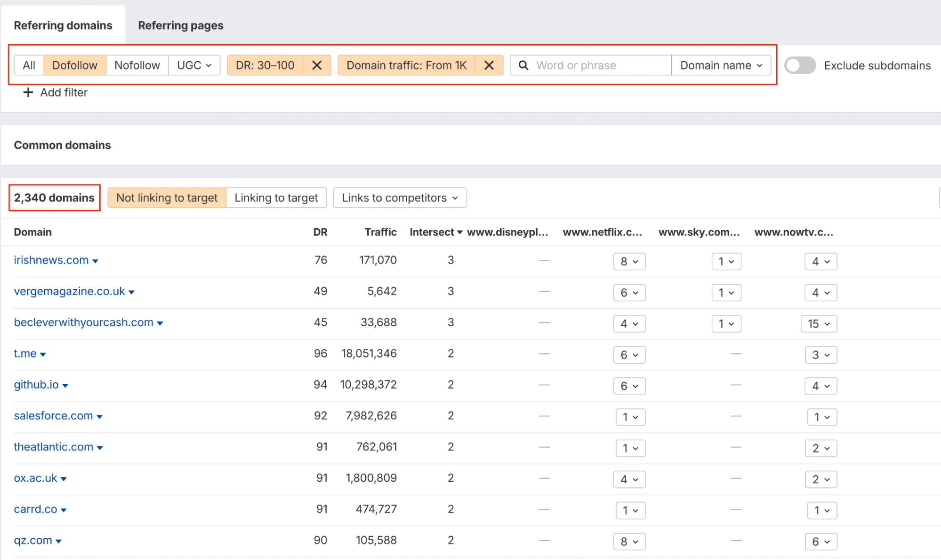Switch to the Referring pages tab

pyautogui.click(x=180, y=25)
